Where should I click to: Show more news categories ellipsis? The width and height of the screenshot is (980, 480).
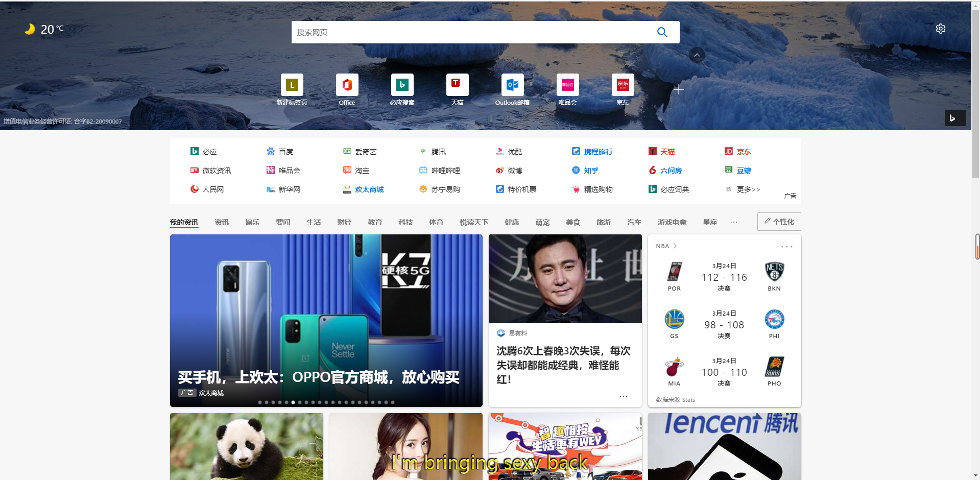tap(734, 222)
